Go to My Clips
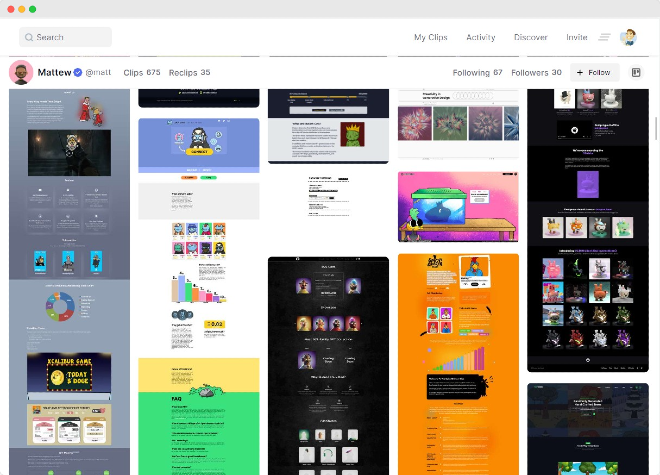Image resolution: width=660 pixels, height=475 pixels. pos(430,37)
